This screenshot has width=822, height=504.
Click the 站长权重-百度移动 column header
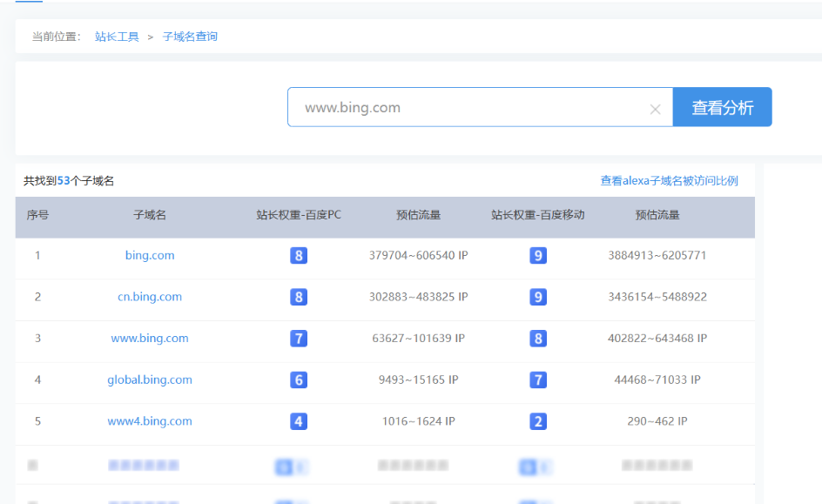coord(538,215)
